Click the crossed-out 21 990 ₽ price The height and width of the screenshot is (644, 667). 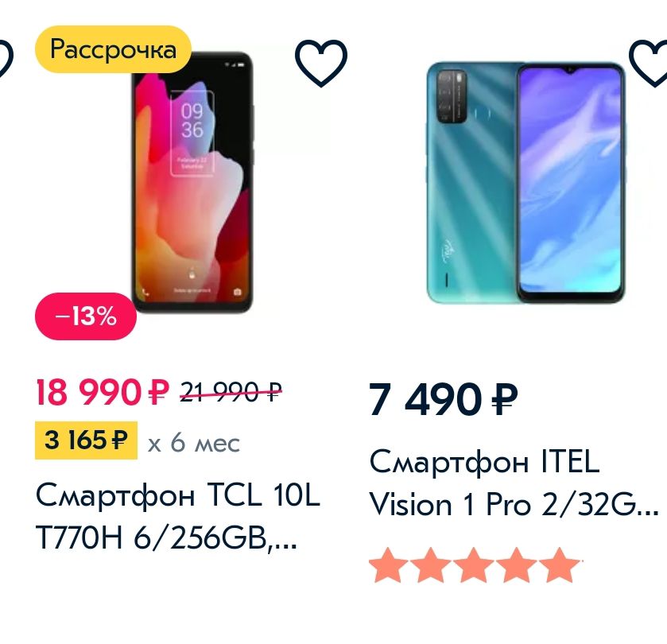pos(231,392)
